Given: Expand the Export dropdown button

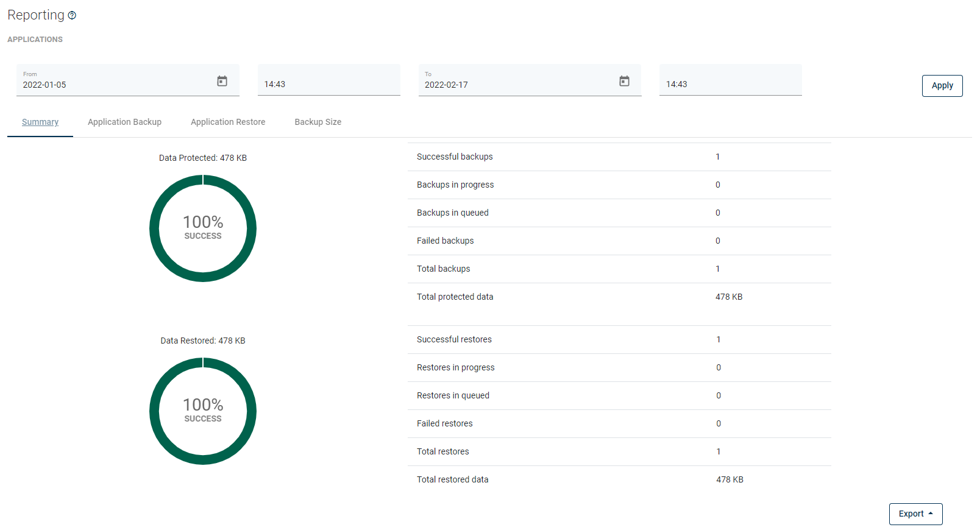Looking at the screenshot, I should [915, 514].
